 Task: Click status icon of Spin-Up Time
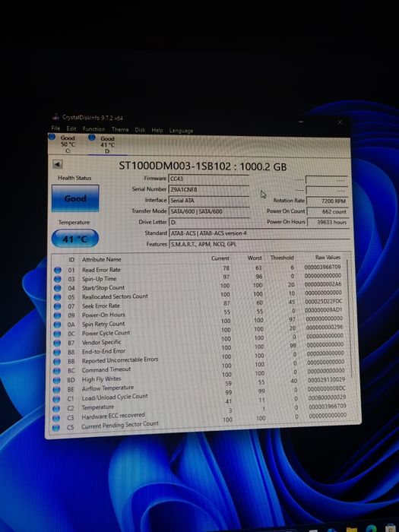click(x=57, y=279)
